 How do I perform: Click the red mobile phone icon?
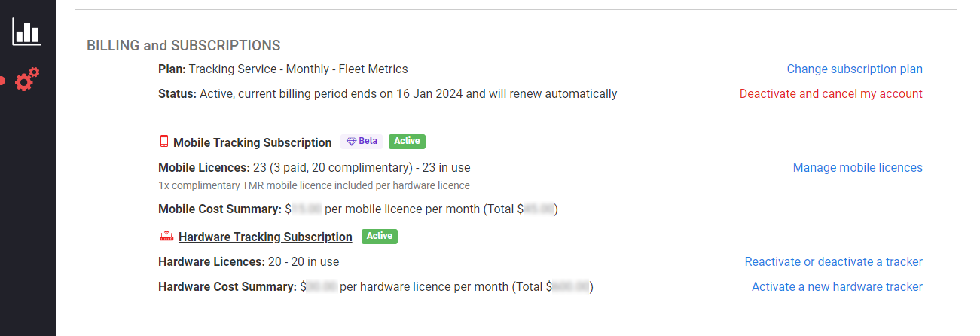point(164,142)
